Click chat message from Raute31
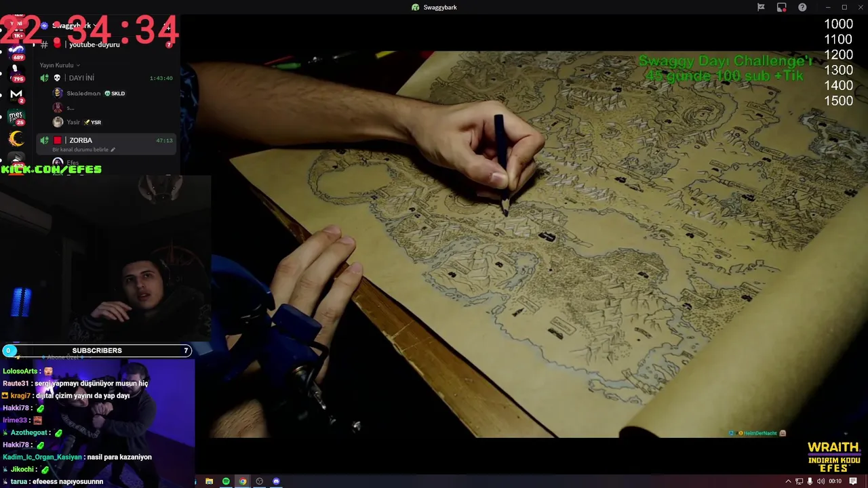Image resolution: width=868 pixels, height=488 pixels. tap(91, 384)
